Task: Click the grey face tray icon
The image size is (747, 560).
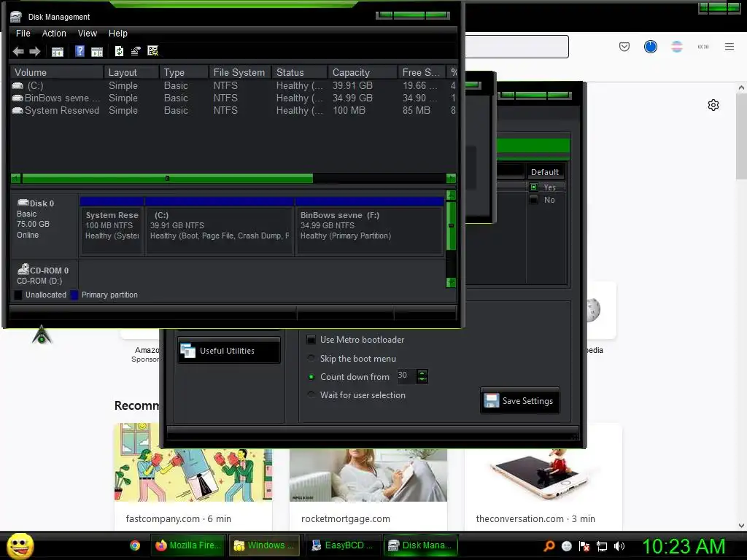Action: 566,546
